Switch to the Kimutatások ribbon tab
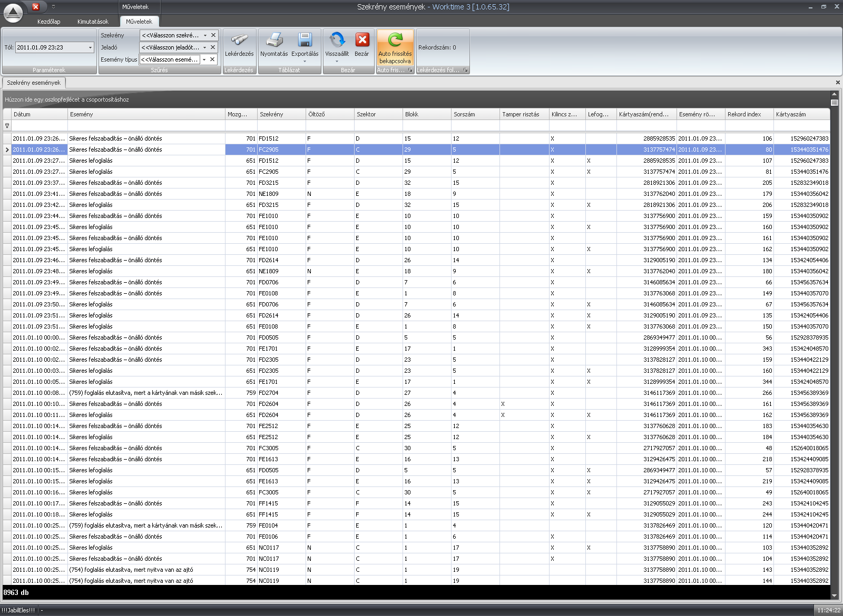Image resolution: width=843 pixels, height=616 pixels. (93, 22)
